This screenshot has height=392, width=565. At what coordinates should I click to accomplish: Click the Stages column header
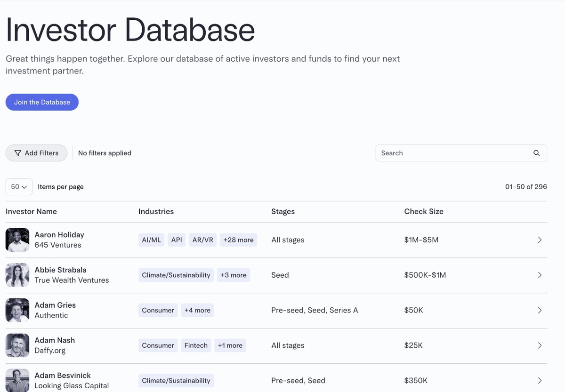pyautogui.click(x=283, y=212)
